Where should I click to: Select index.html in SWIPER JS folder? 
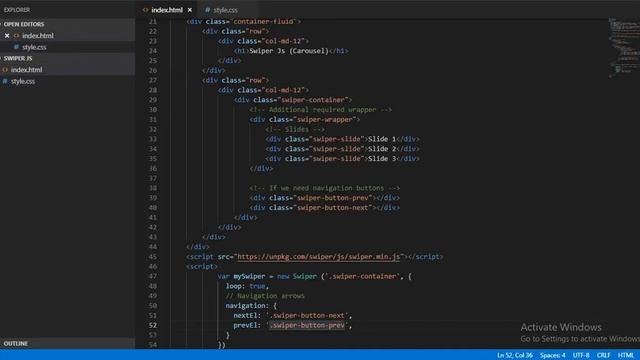(27, 70)
